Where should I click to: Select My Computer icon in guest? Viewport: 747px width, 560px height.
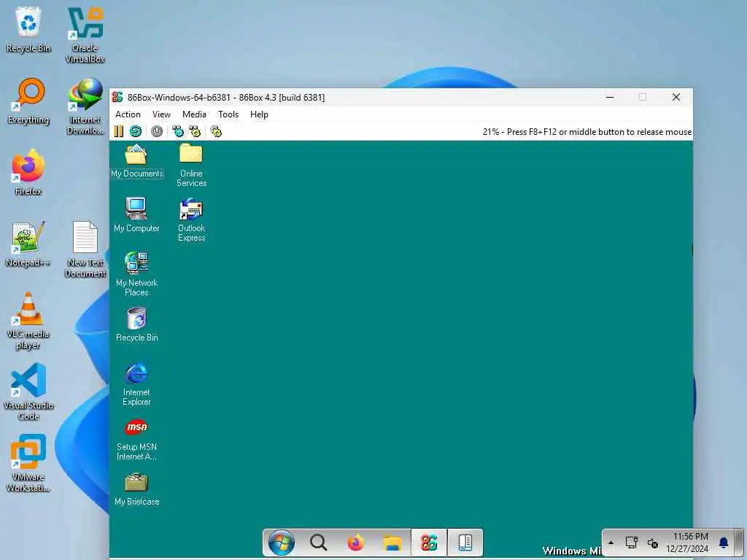coord(136,215)
